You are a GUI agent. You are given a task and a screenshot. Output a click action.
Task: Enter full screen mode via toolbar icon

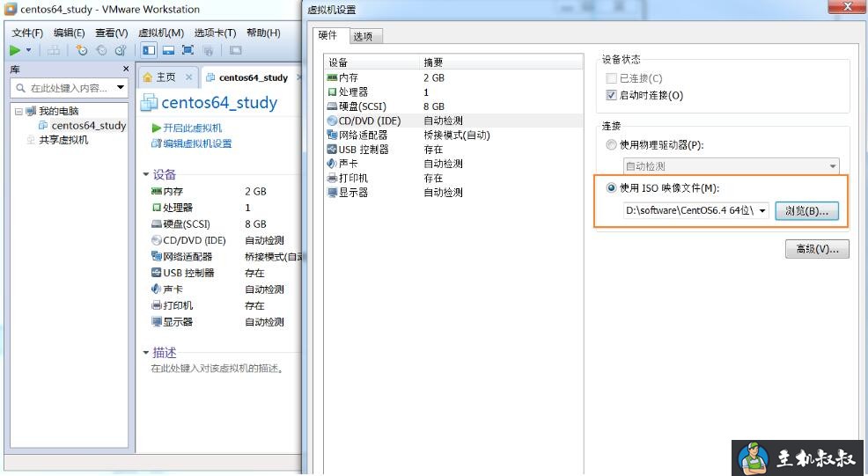[x=188, y=50]
